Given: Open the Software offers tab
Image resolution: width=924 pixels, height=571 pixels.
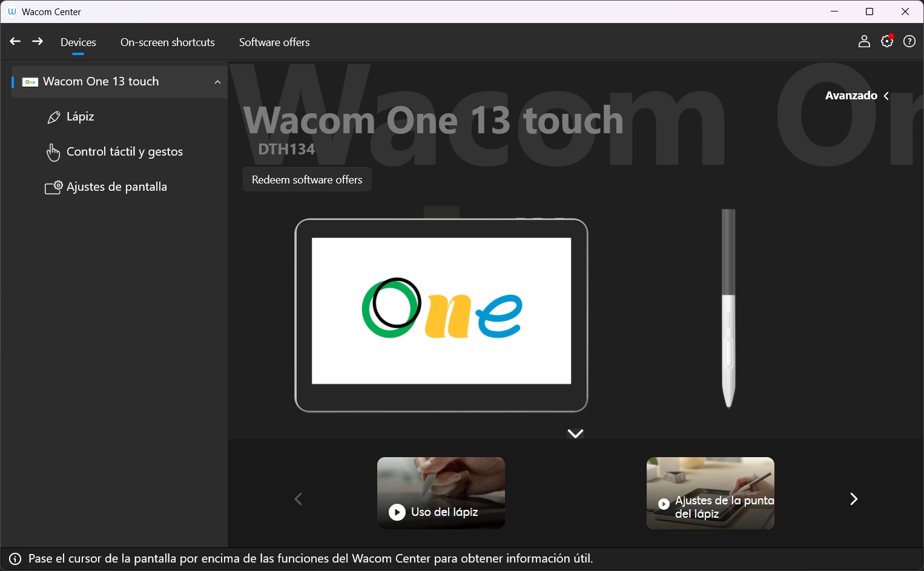Looking at the screenshot, I should 274,42.
